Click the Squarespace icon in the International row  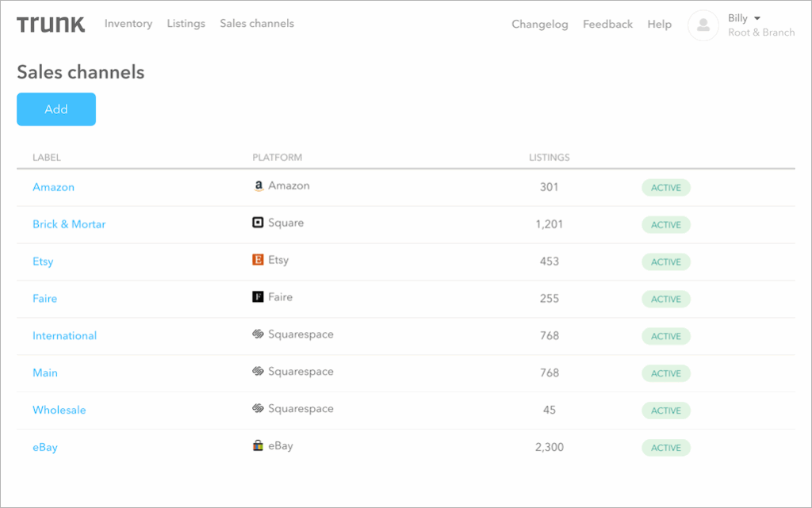[258, 335]
